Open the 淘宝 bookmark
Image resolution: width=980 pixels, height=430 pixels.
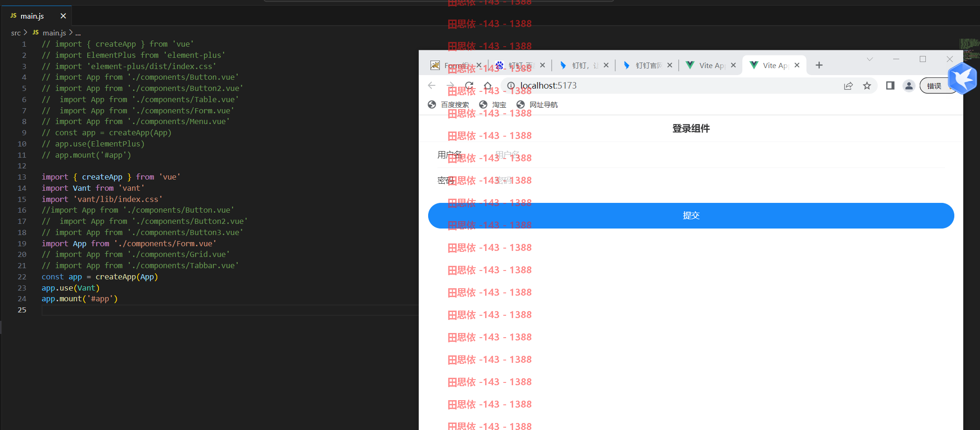(x=493, y=104)
